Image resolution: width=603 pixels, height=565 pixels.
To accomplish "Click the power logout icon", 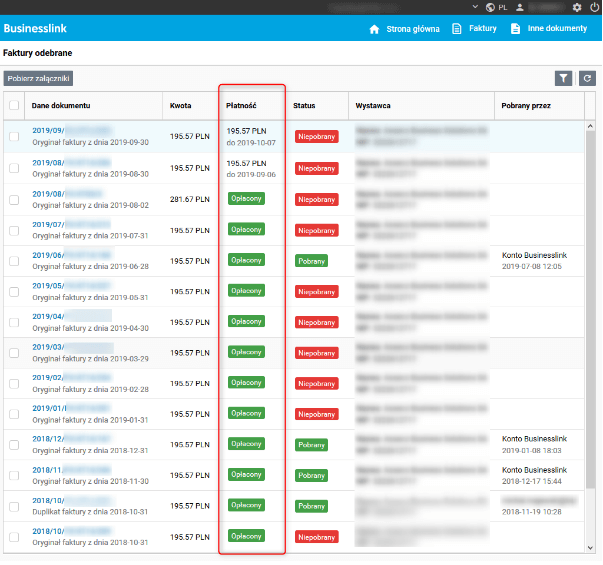I will [x=594, y=7].
